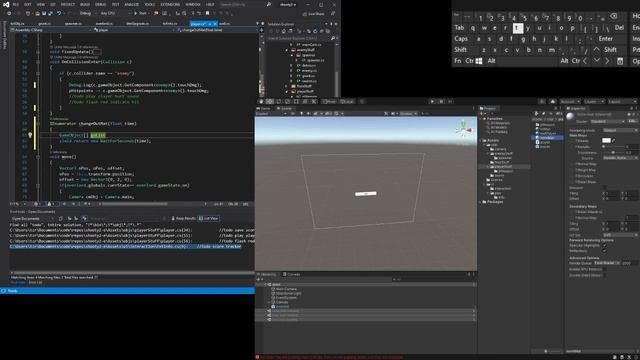Open the DEBUG menu in Visual Studio
Screen dimensions: 640x360
100,4
